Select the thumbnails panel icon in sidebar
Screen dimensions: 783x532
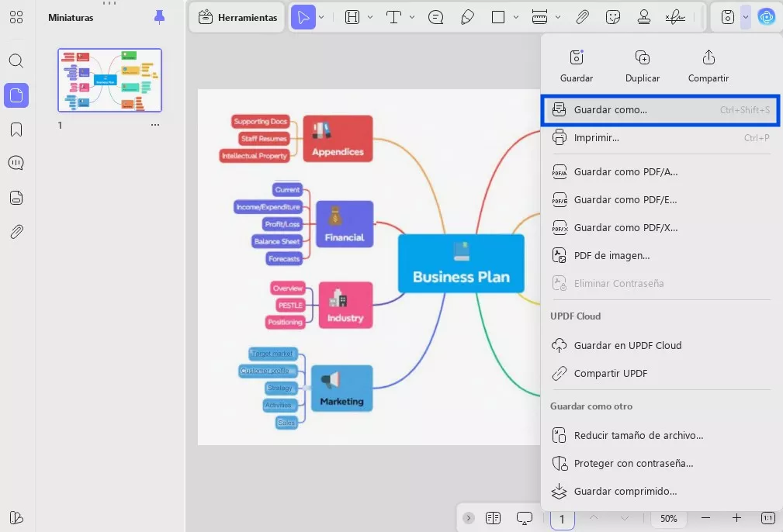(x=16, y=95)
